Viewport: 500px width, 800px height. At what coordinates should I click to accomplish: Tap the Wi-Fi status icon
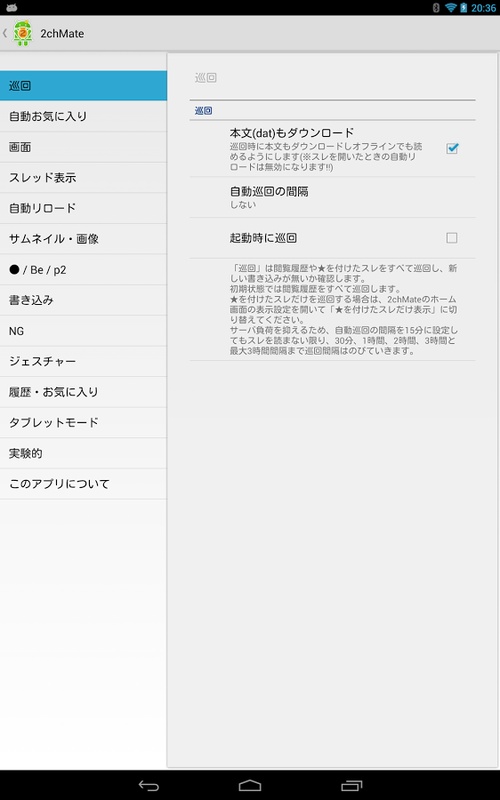[x=451, y=8]
